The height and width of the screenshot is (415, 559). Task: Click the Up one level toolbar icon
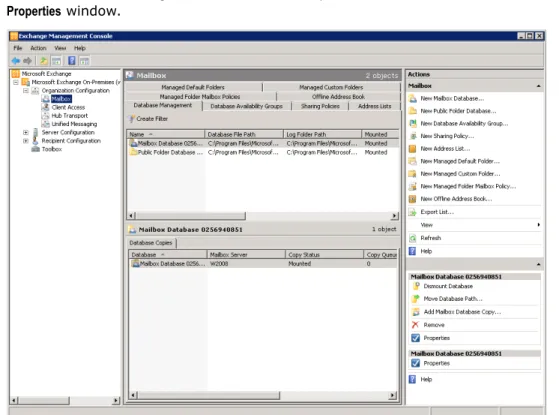43,61
